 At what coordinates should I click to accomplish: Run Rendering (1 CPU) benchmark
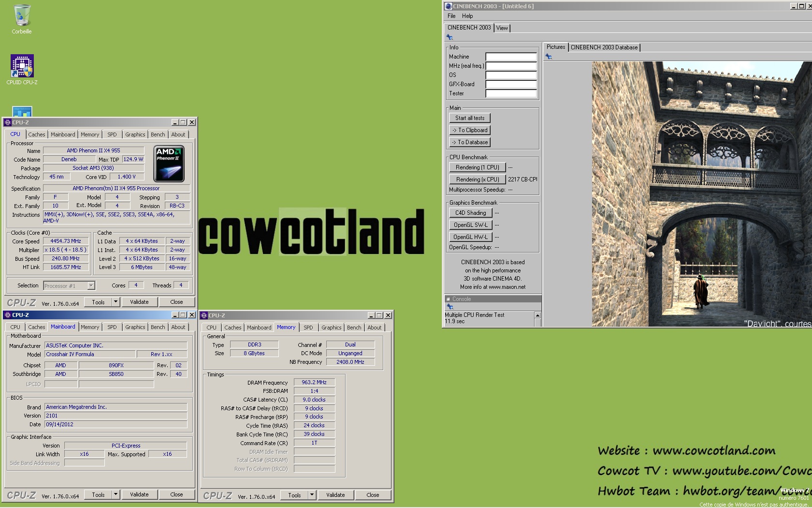click(478, 167)
